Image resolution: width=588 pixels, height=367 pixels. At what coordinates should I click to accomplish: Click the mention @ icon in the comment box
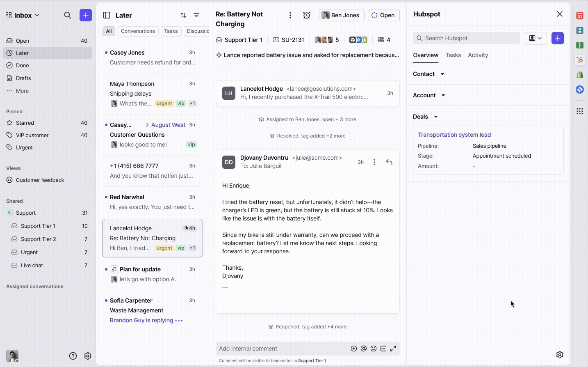click(x=364, y=349)
